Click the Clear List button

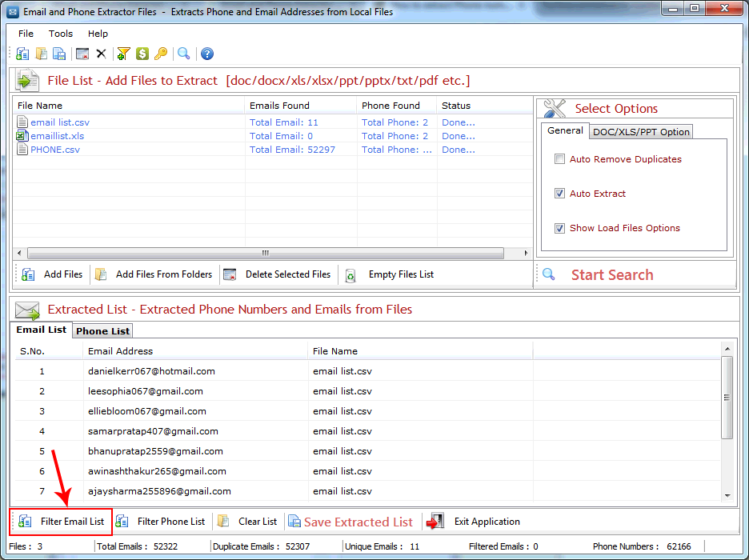click(247, 522)
